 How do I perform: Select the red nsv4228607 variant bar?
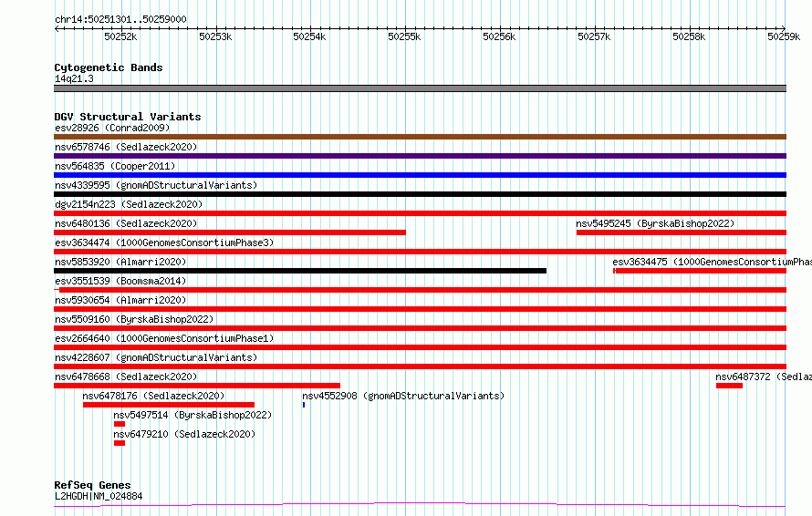pyautogui.click(x=420, y=366)
